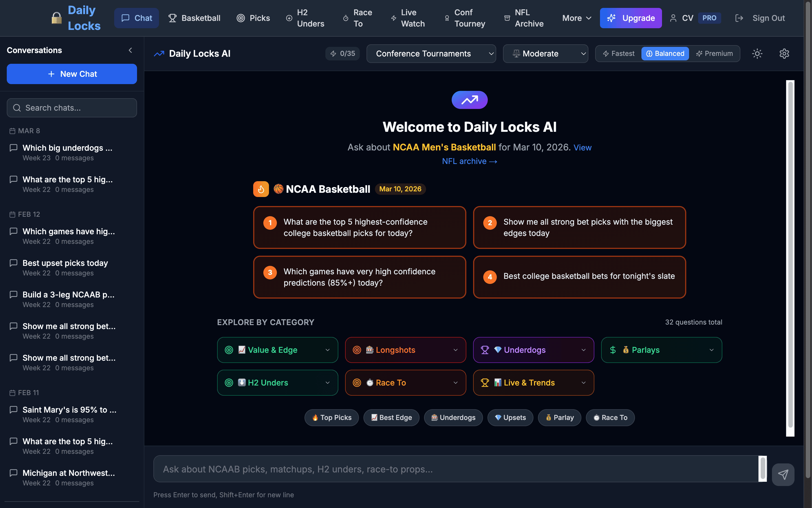Screen dimensions: 812x508
Task: Select the Premium model speed option
Action: tap(714, 53)
